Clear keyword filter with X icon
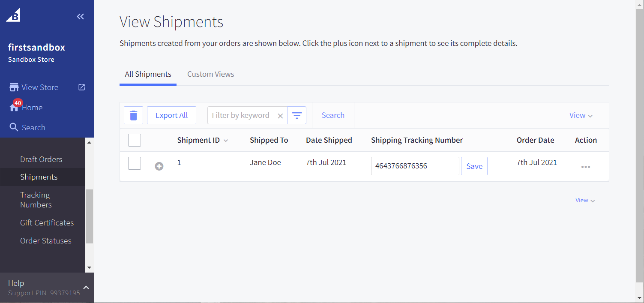The image size is (644, 303). [280, 116]
